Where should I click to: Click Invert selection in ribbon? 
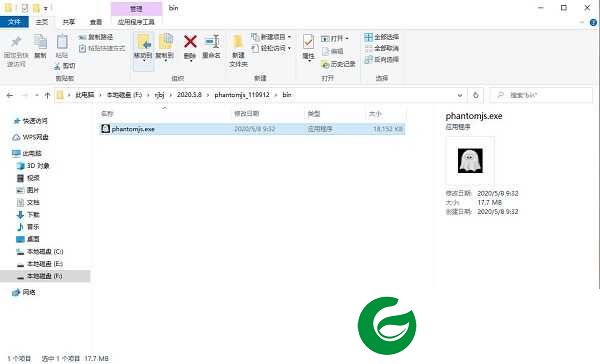point(382,59)
